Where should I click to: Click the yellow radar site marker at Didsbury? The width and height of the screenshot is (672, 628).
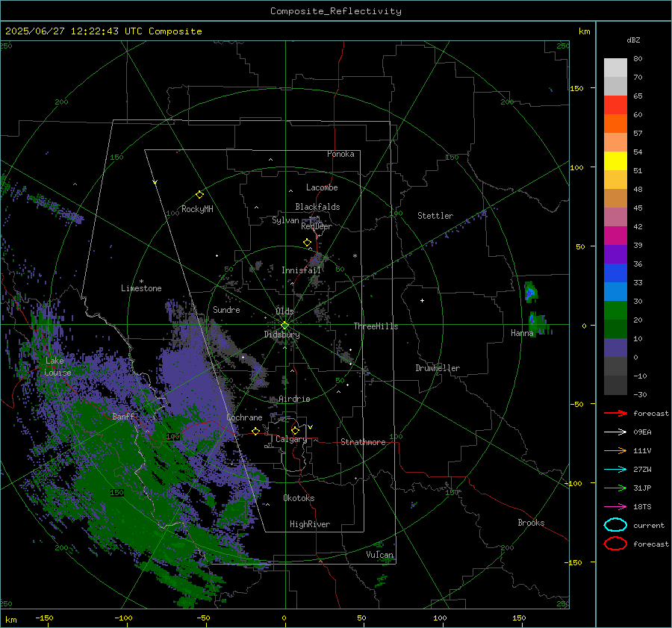click(x=285, y=326)
